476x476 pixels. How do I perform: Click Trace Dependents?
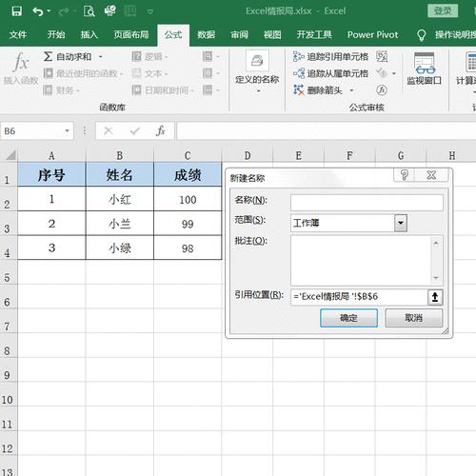(330, 73)
